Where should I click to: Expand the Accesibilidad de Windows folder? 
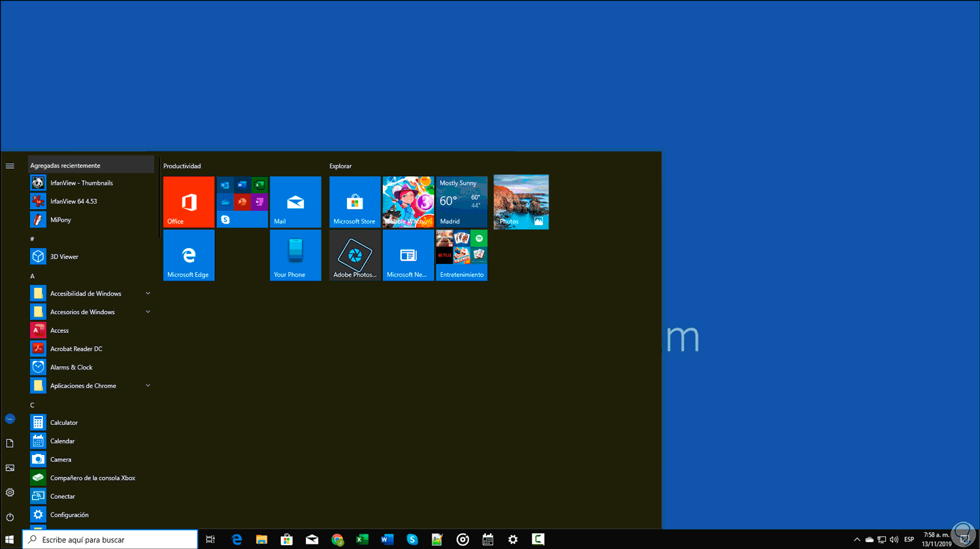pos(91,294)
